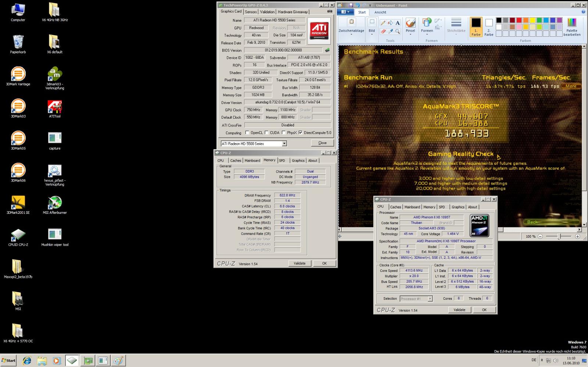
Task: Open the Papierkorb recycle bin
Action: (18, 44)
